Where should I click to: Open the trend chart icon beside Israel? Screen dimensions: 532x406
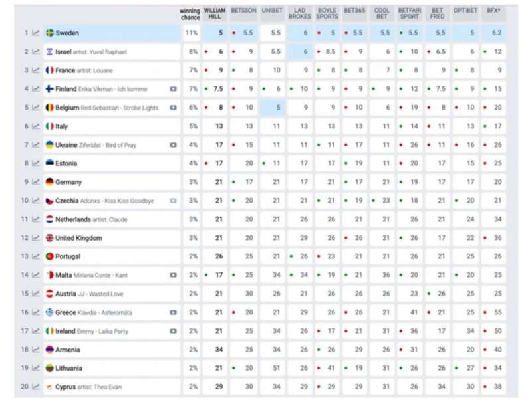point(36,51)
